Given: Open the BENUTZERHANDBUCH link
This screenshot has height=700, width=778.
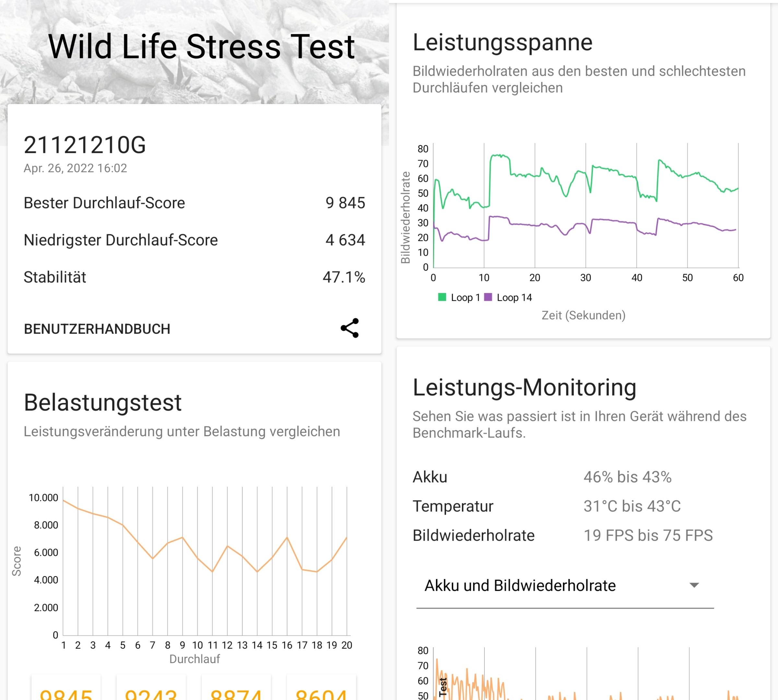Looking at the screenshot, I should (x=97, y=329).
